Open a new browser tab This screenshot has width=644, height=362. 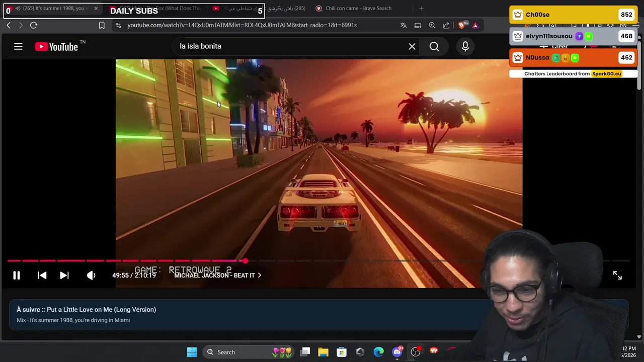coord(421,9)
